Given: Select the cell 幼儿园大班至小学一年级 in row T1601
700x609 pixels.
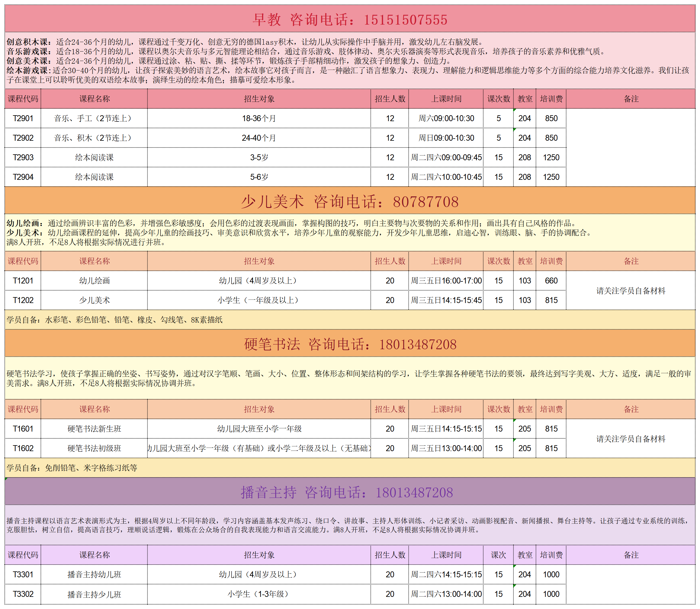Looking at the screenshot, I should [x=259, y=429].
